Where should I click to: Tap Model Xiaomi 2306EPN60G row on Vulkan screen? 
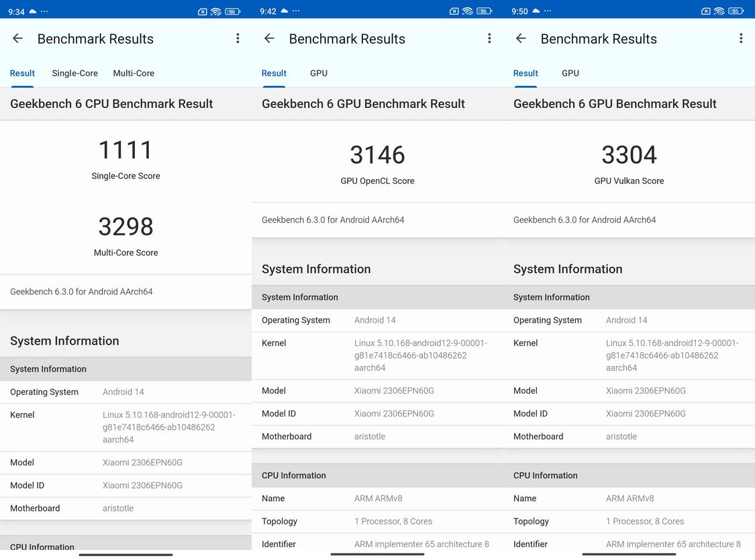click(x=629, y=391)
